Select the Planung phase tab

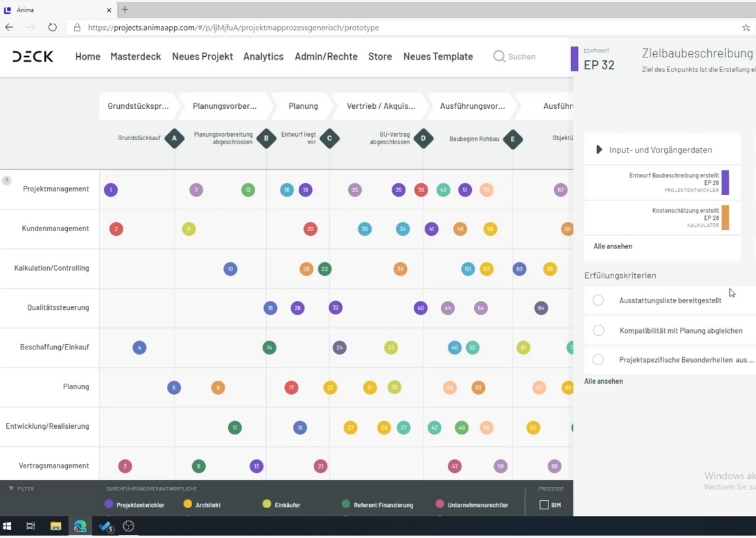pyautogui.click(x=303, y=106)
